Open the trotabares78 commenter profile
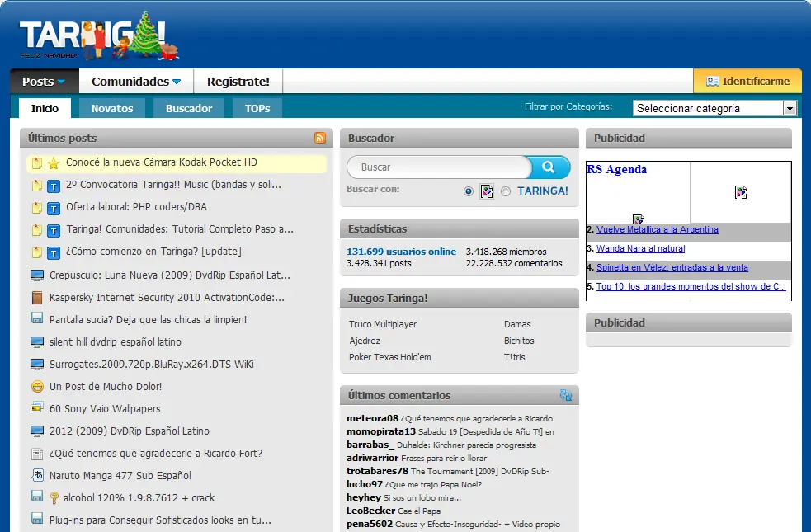 378,471
